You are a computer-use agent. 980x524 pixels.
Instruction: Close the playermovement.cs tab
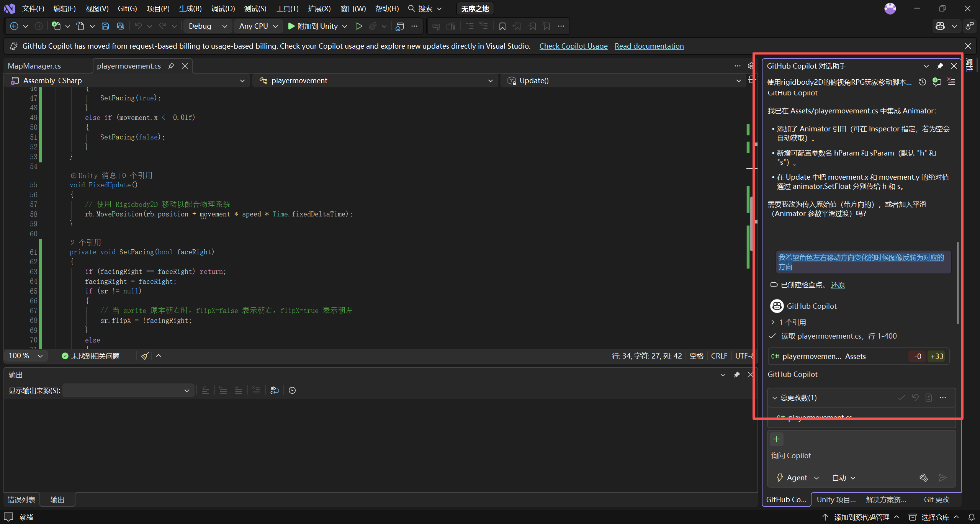(185, 66)
